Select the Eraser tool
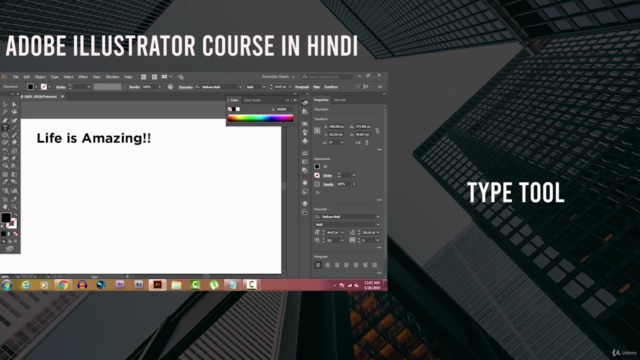This screenshot has height=360, width=640. 14,143
